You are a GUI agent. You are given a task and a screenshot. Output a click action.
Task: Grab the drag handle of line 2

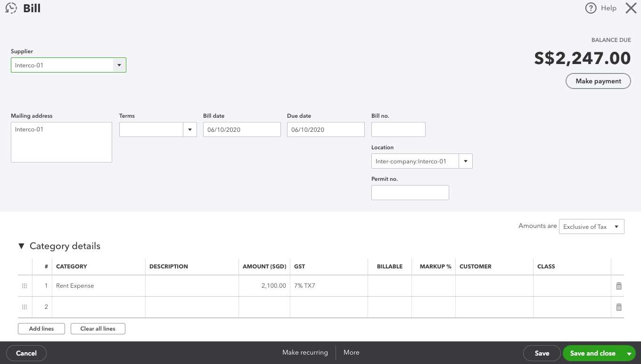coord(25,307)
